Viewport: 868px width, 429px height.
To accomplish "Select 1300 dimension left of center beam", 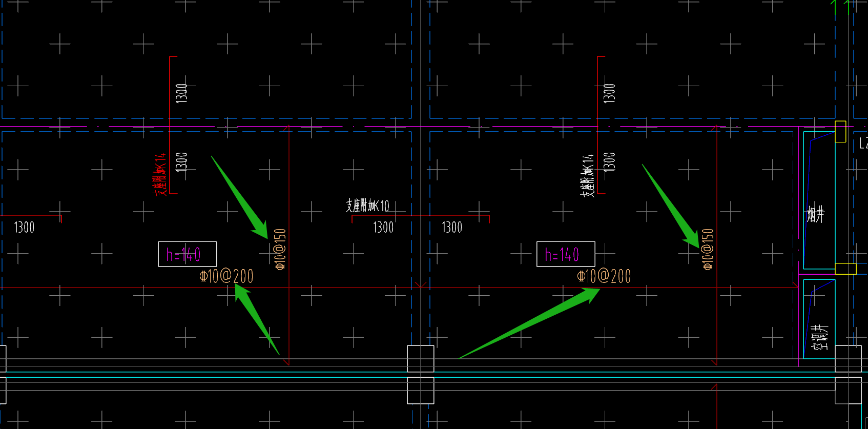I will coord(383,227).
